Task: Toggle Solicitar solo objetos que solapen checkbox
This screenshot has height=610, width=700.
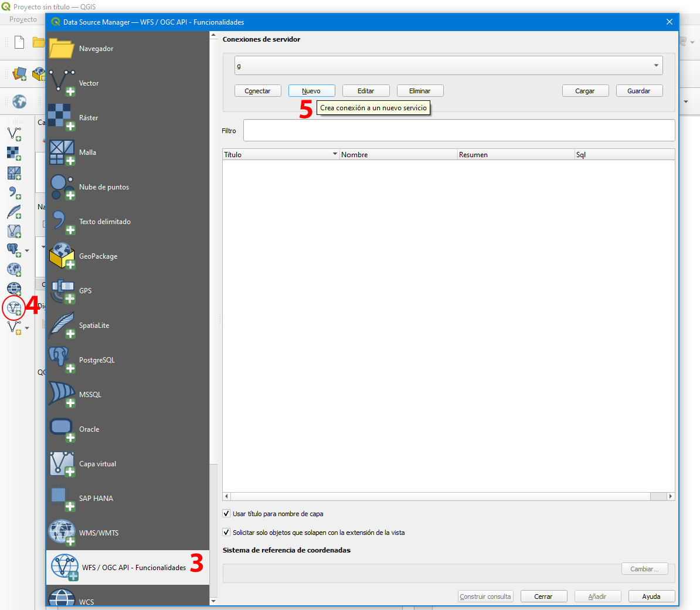Action: pos(226,533)
